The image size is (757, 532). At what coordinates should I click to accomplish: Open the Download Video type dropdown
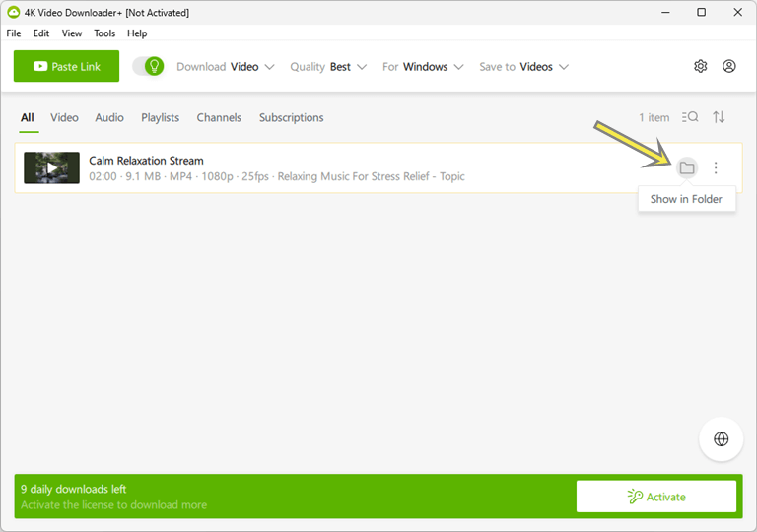point(226,67)
